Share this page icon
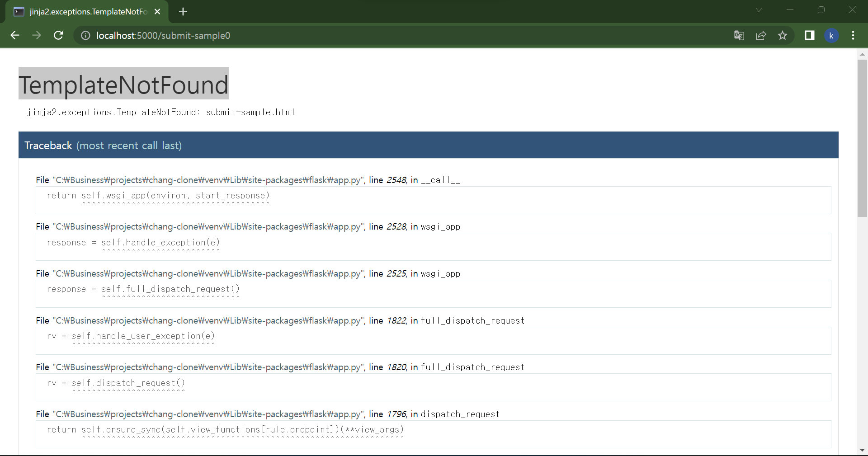Image resolution: width=868 pixels, height=456 pixels. (761, 35)
